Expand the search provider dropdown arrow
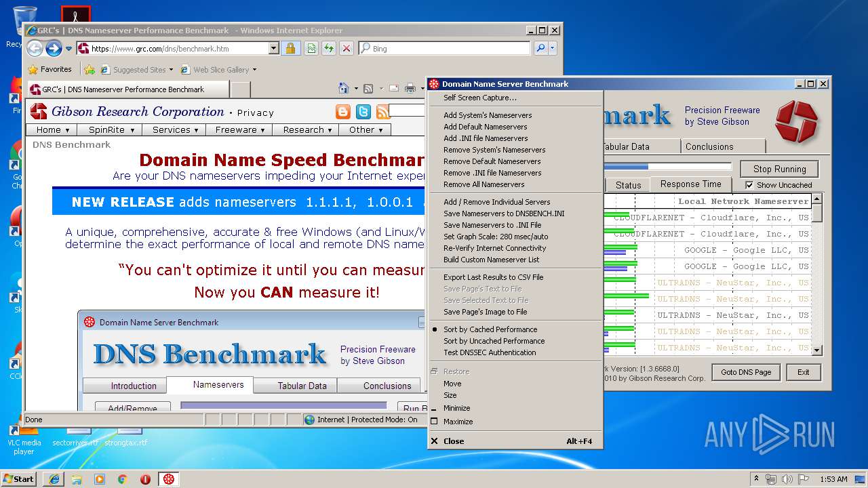This screenshot has width=868, height=488. coord(553,48)
